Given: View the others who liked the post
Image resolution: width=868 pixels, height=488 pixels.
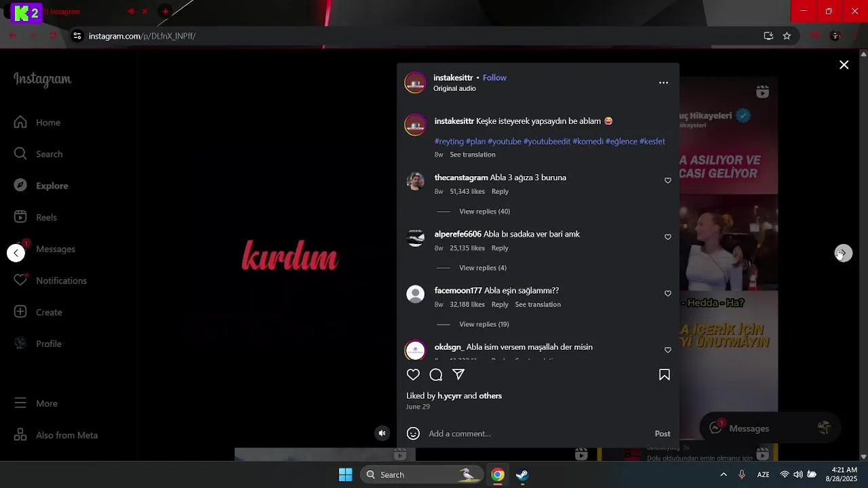Looking at the screenshot, I should (490, 396).
